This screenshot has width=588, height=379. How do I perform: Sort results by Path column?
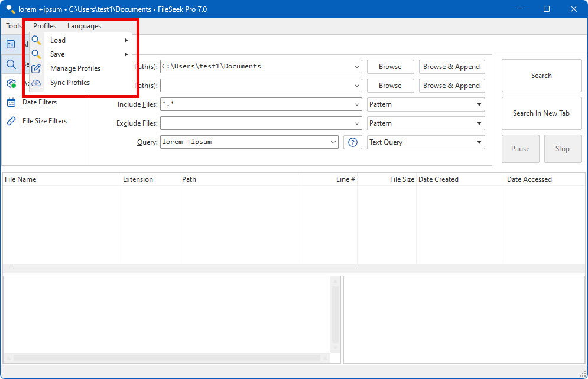point(239,179)
